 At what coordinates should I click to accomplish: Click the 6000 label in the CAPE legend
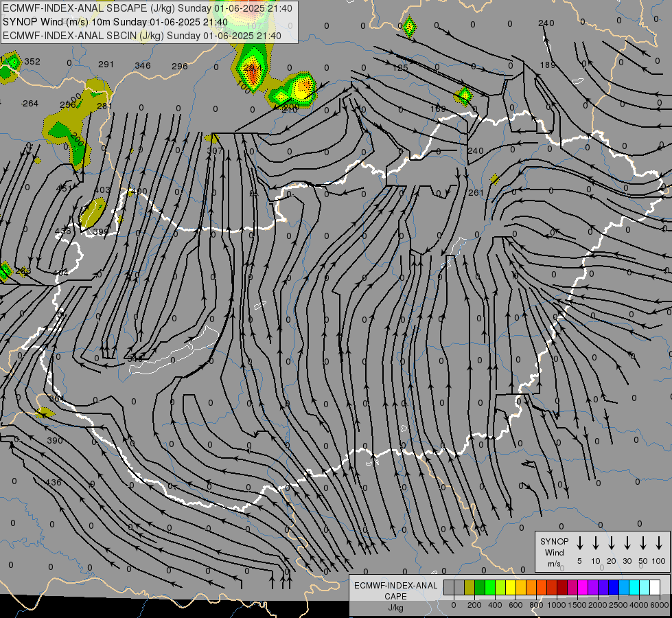pyautogui.click(x=660, y=605)
